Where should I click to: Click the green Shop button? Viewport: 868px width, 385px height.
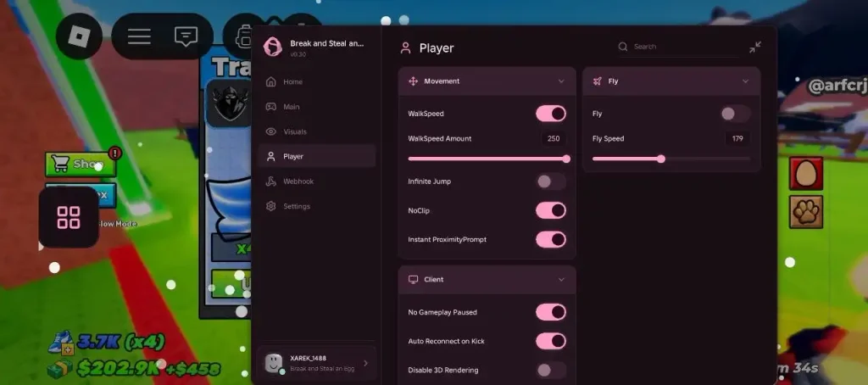coord(81,164)
